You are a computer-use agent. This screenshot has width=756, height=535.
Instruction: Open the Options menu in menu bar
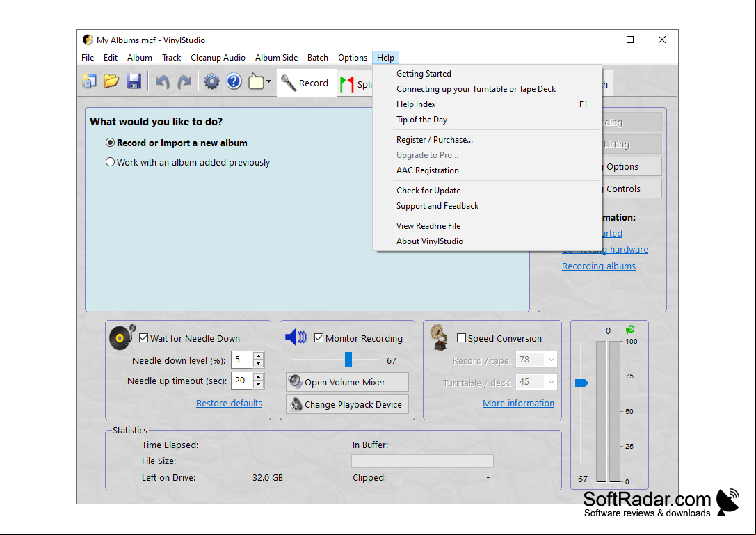pyautogui.click(x=353, y=58)
